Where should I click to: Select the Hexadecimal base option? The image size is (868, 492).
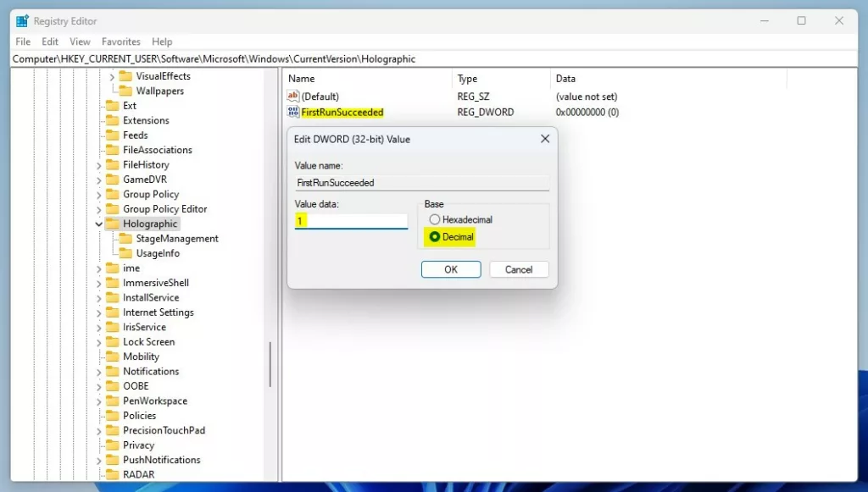[x=435, y=219]
